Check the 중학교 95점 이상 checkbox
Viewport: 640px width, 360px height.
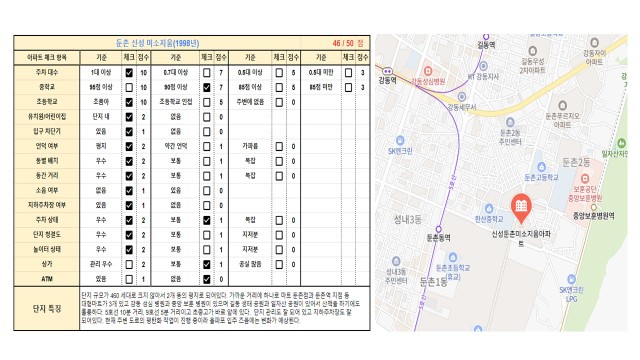pyautogui.click(x=129, y=87)
